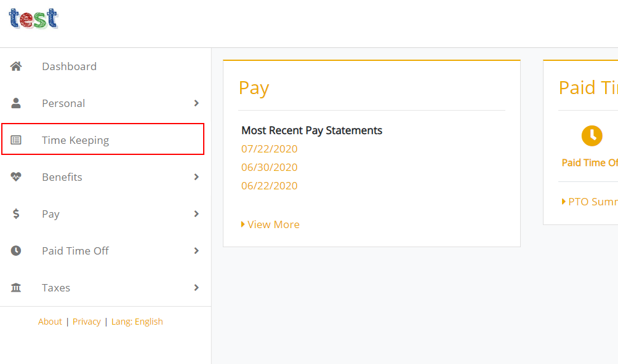
Task: Click the Time Keeping list icon
Action: (16, 140)
